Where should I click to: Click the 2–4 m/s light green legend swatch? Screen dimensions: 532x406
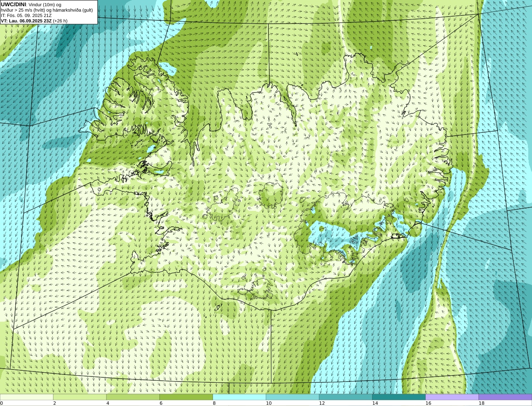coord(80,397)
